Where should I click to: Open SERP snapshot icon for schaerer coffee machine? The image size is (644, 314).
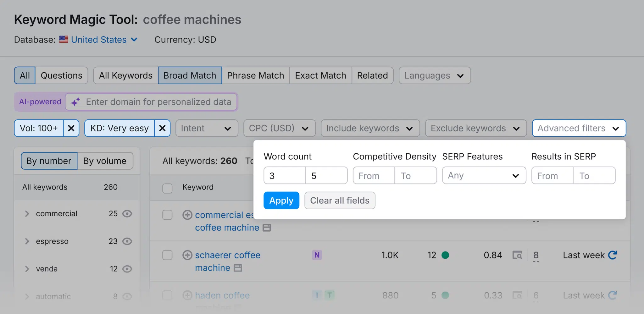(x=238, y=268)
